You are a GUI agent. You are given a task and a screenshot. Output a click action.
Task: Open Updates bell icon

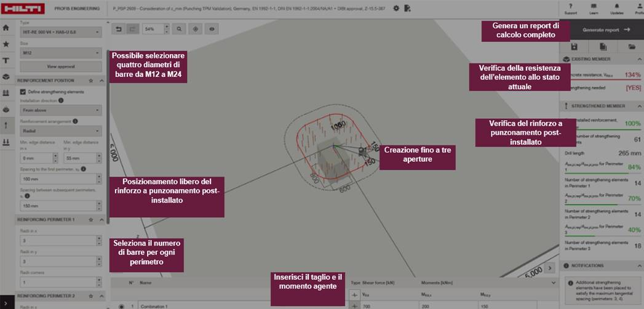[616, 8]
